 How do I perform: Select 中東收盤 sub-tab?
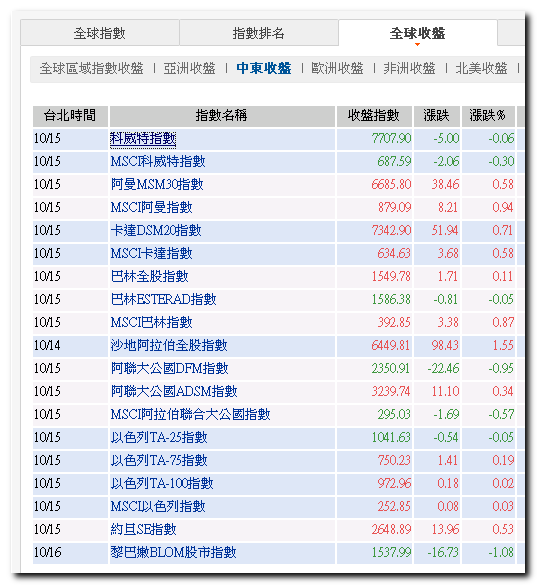click(264, 68)
